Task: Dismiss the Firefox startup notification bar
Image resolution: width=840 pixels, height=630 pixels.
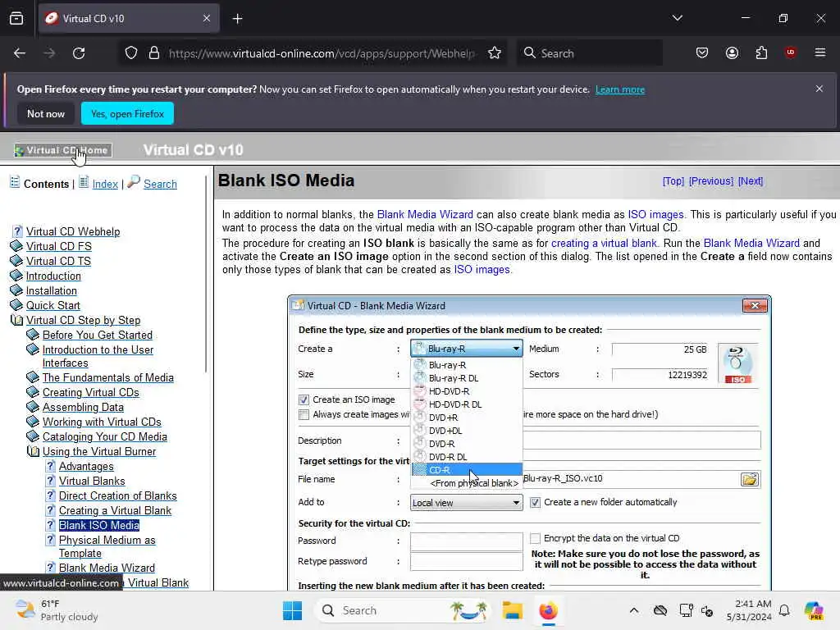Action: (x=819, y=89)
